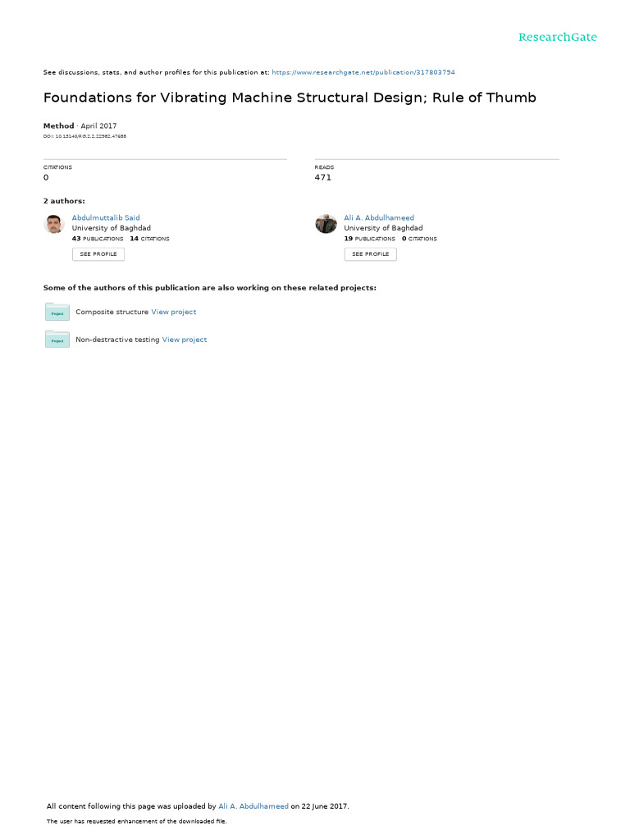Screen dimensions: 630x840
Task: Click See Profile button under Abdulmuttalib Said
Action: pyautogui.click(x=98, y=254)
